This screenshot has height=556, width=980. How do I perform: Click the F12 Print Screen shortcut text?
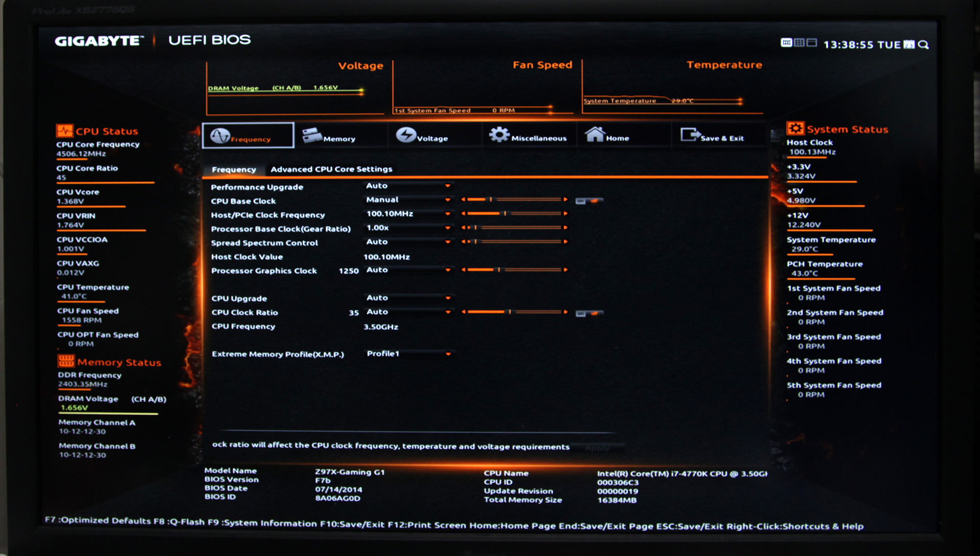click(x=427, y=525)
